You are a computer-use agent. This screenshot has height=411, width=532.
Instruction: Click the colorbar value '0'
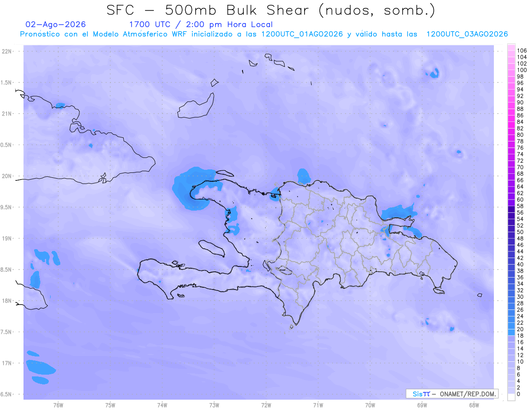519,394
